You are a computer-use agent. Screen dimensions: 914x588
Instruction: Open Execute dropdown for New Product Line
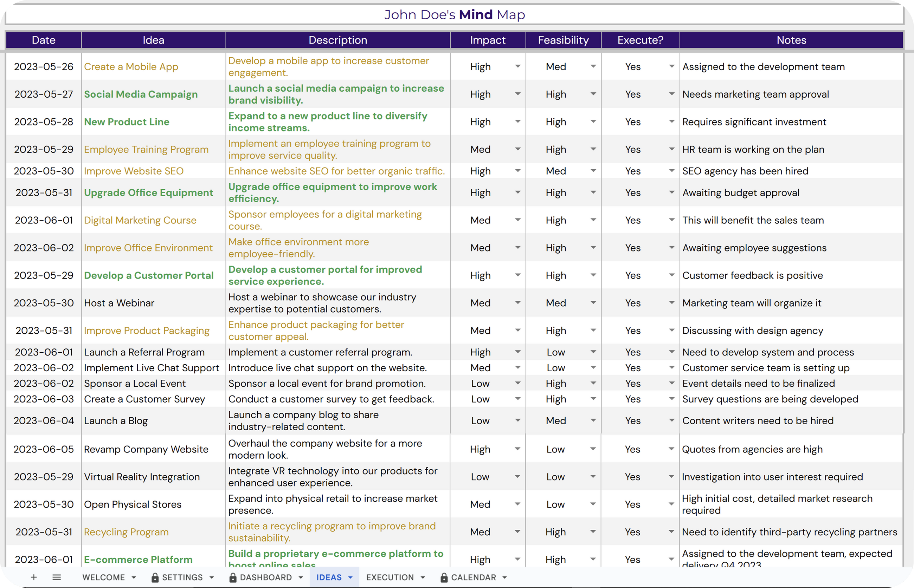click(x=671, y=122)
